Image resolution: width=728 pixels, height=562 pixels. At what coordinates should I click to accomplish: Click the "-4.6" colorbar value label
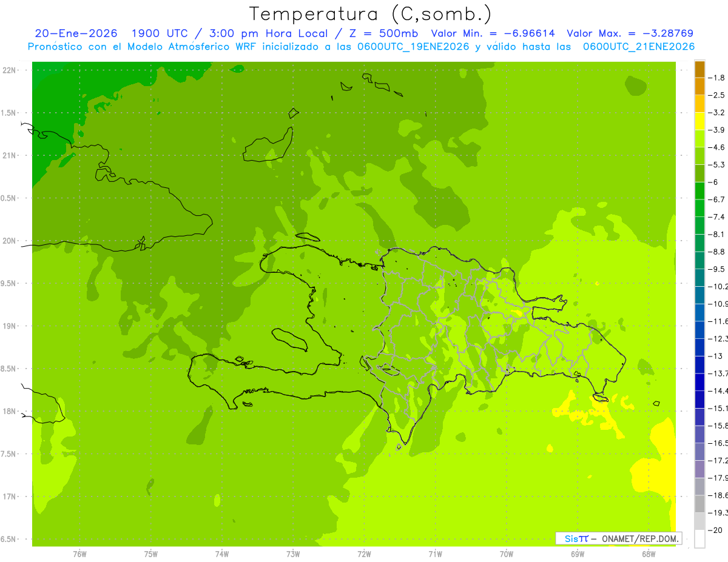pyautogui.click(x=718, y=147)
